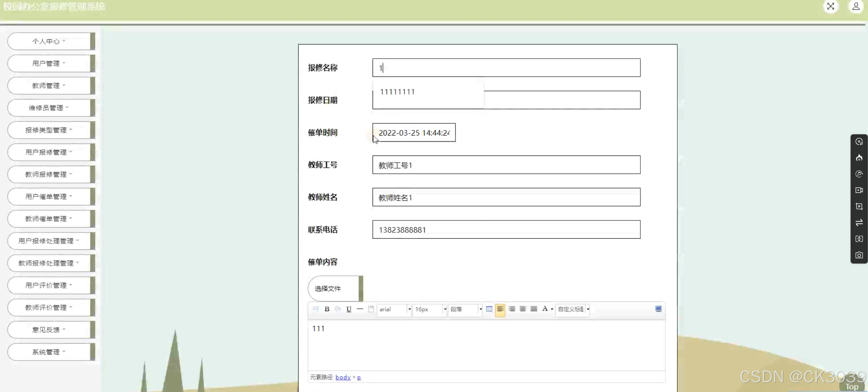
Task: Toggle bold formatting in the editor
Action: click(x=327, y=309)
